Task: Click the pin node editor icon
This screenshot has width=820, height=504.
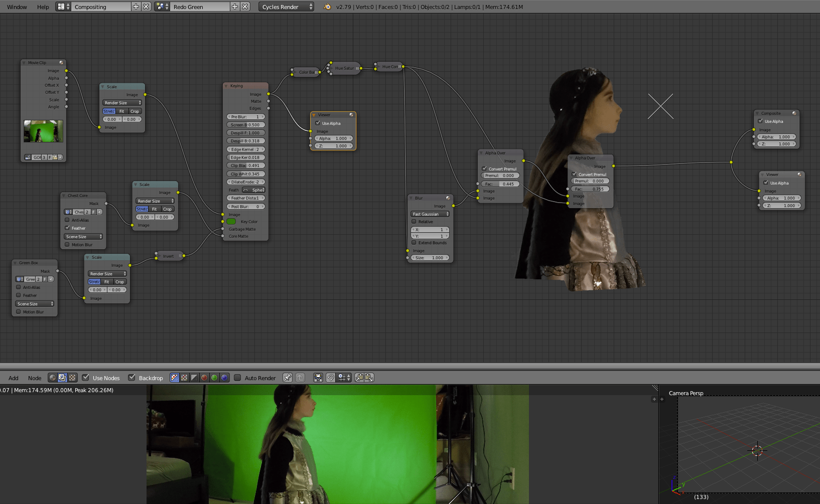Action: 288,378
